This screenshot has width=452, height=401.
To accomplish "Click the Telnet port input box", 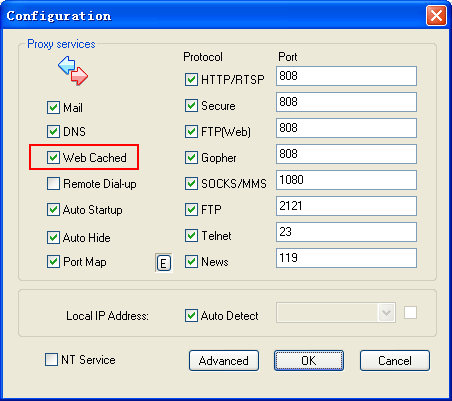I will coord(346,232).
